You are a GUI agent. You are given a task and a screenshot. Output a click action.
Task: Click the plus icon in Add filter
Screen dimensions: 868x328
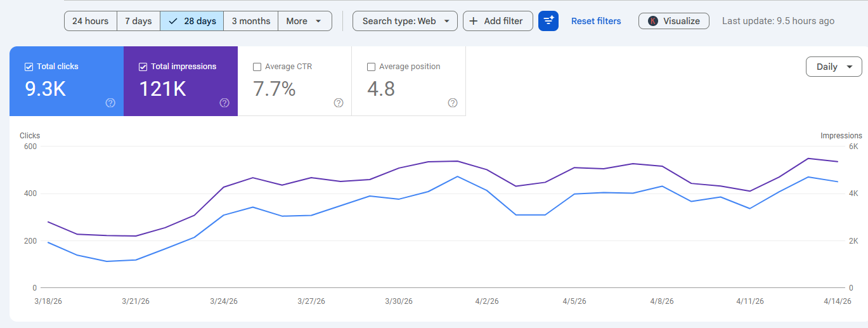(474, 21)
